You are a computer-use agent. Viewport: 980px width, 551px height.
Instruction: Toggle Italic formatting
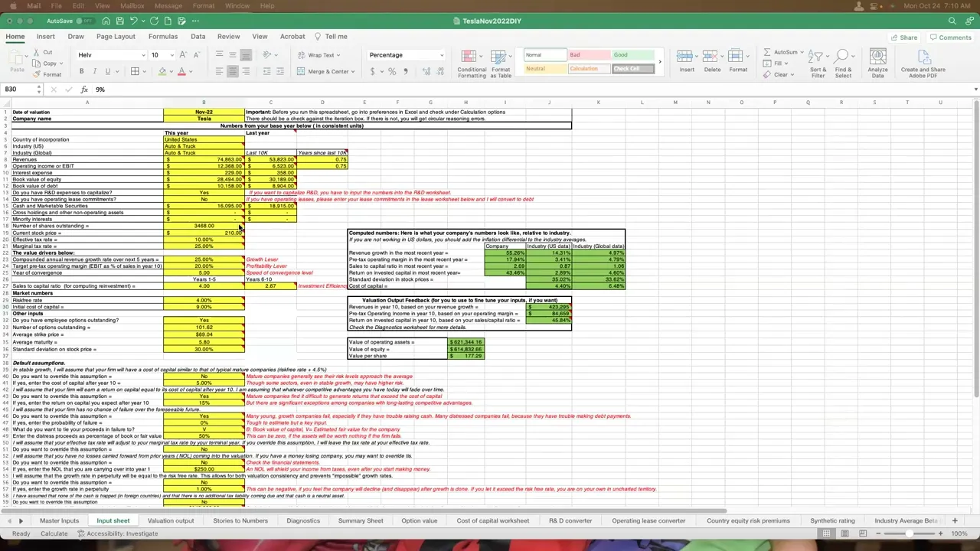pyautogui.click(x=95, y=71)
